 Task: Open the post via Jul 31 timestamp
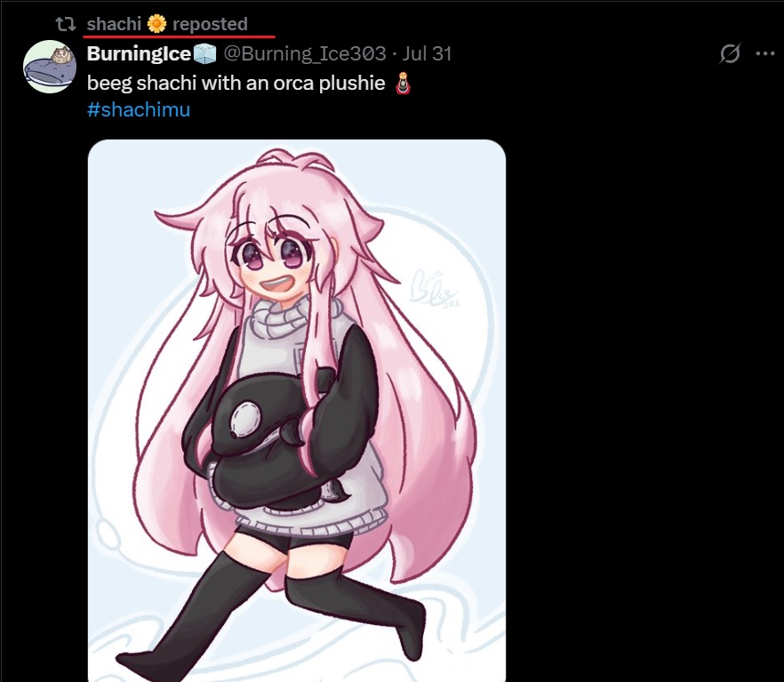point(427,53)
